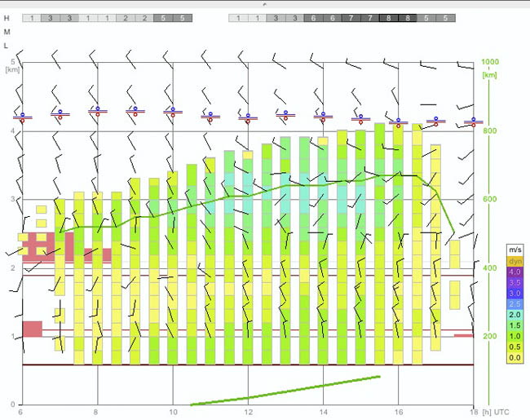
Task: Click the green 1000 km axis label
Action: 490,61
